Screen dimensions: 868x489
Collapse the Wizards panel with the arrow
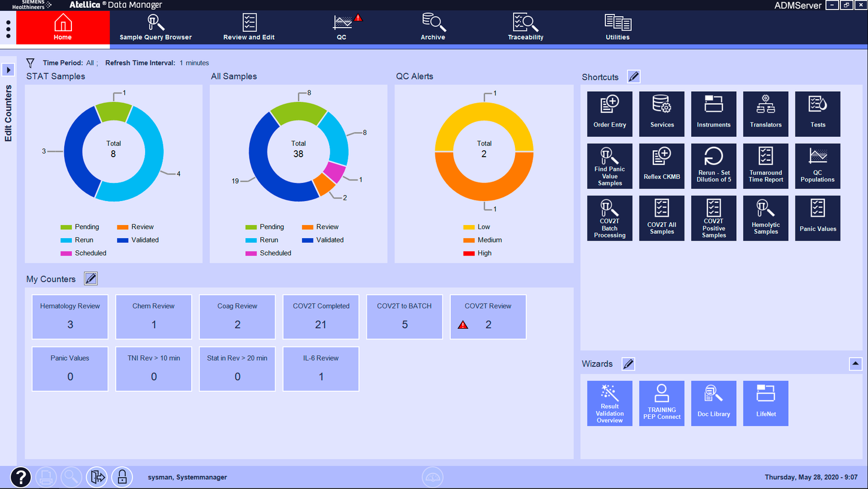coord(856,363)
